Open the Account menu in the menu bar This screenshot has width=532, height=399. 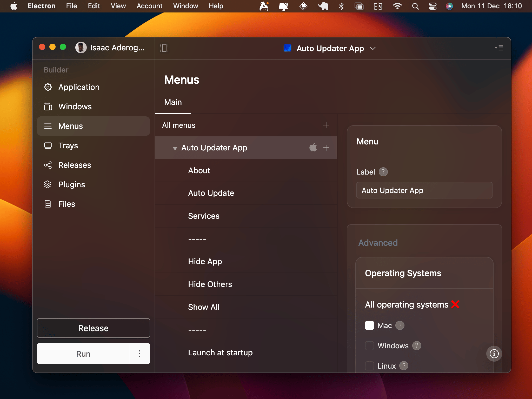[149, 6]
